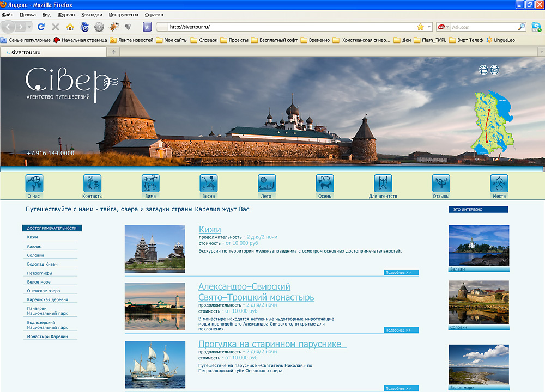Select 'Водопад Кивач' in the sights list
Screen dimensions: 545x392
pyautogui.click(x=43, y=264)
